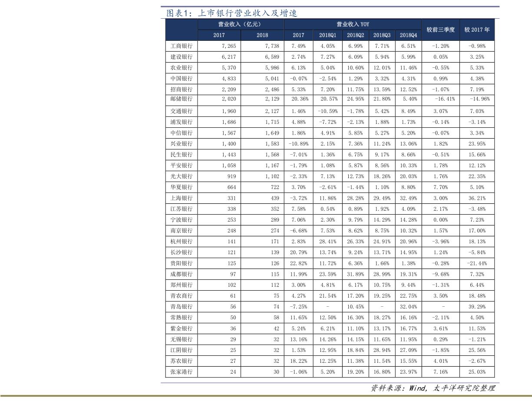Click the 南京银行 row label
The height and width of the screenshot is (401, 532).
pos(182,231)
